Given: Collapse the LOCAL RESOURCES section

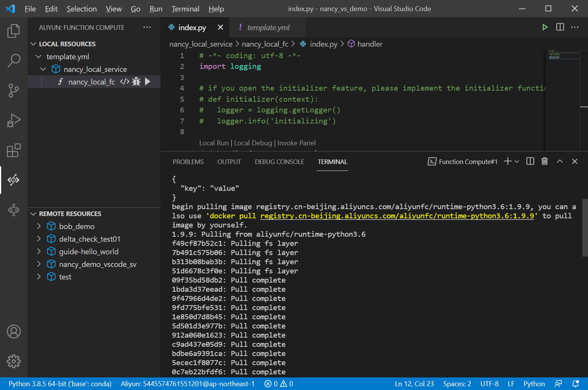Looking at the screenshot, I should 33,44.
